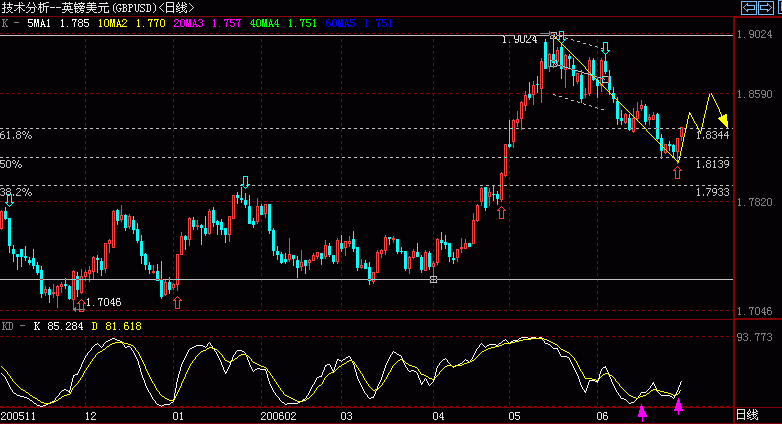Image resolution: width=782 pixels, height=424 pixels.
Task: Click the KD indicator name label
Action: pyautogui.click(x=7, y=326)
